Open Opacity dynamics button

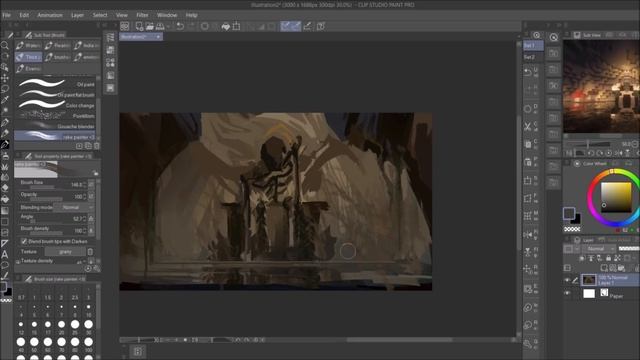pos(91,196)
